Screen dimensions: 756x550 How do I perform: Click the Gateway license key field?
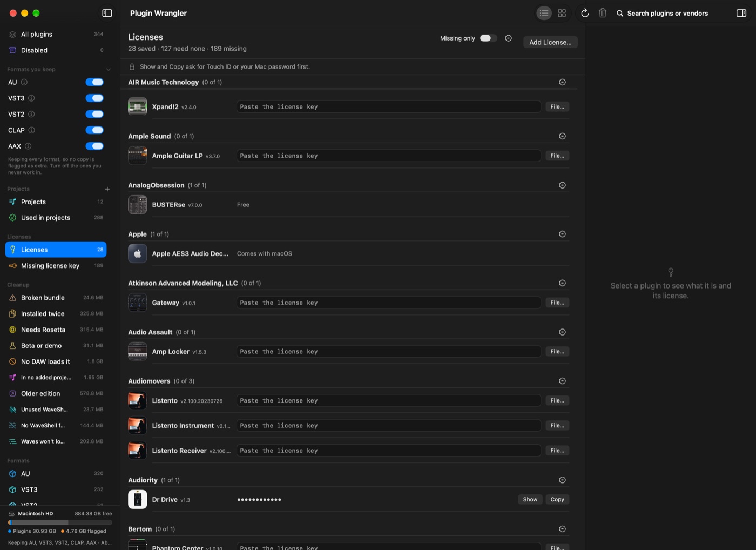point(388,303)
